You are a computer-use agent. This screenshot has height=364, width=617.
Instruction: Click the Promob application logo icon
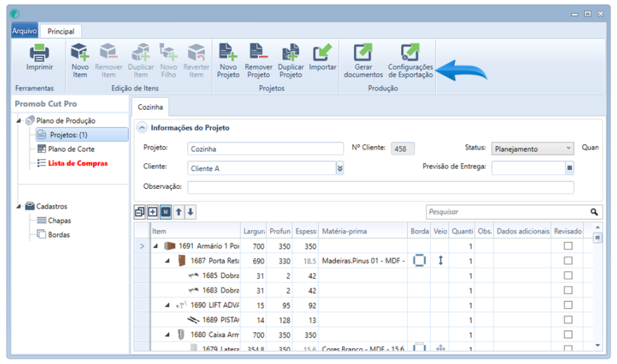coord(15,14)
